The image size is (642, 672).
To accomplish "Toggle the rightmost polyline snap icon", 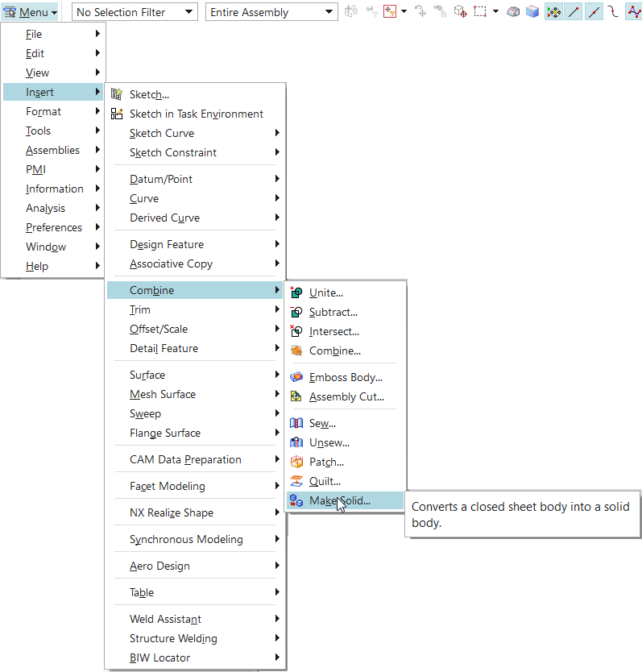I will click(x=633, y=13).
